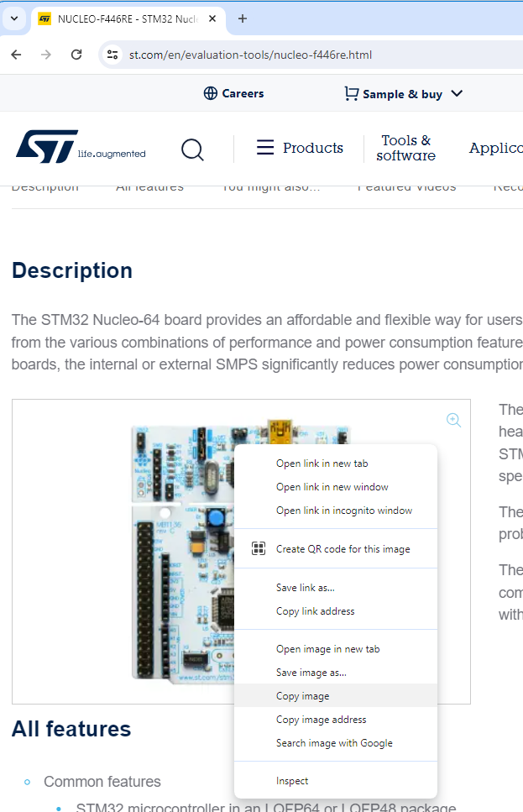Choose Open link in incognito window

point(336,511)
